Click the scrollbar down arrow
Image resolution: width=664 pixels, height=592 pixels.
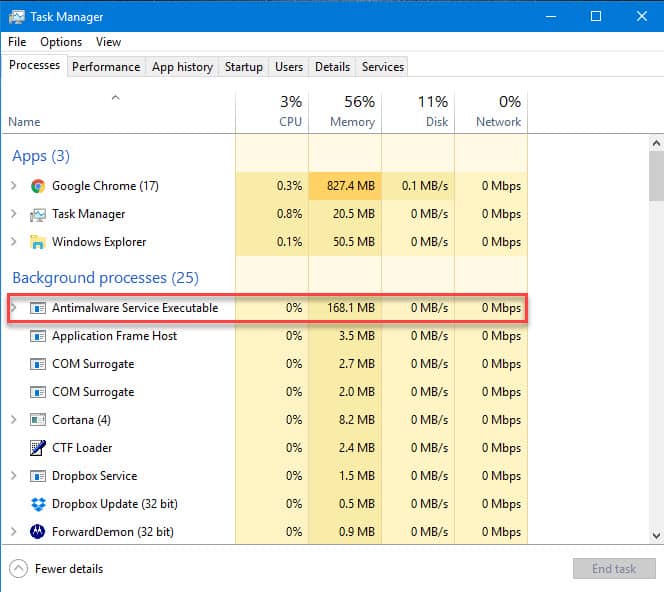pyautogui.click(x=656, y=536)
